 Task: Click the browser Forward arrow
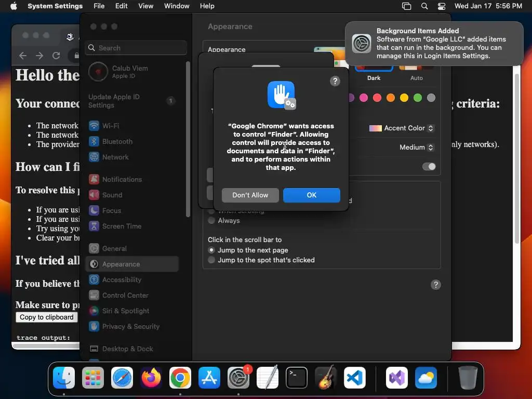coord(39,55)
